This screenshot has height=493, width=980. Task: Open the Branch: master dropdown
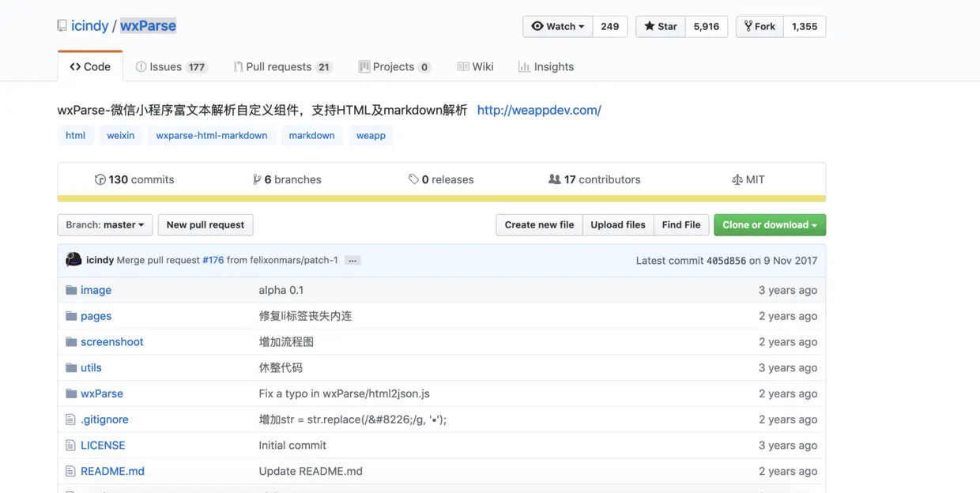(x=105, y=225)
